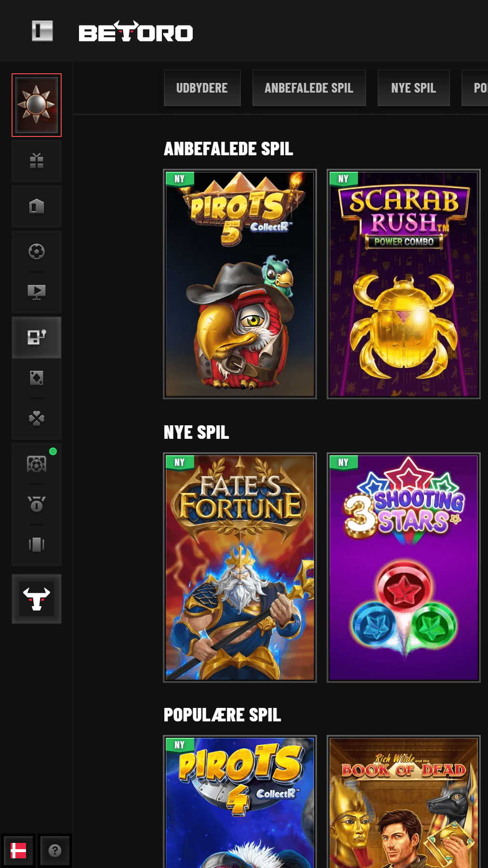Open the medal icon in sidebar
The width and height of the screenshot is (488, 868).
coord(37,504)
